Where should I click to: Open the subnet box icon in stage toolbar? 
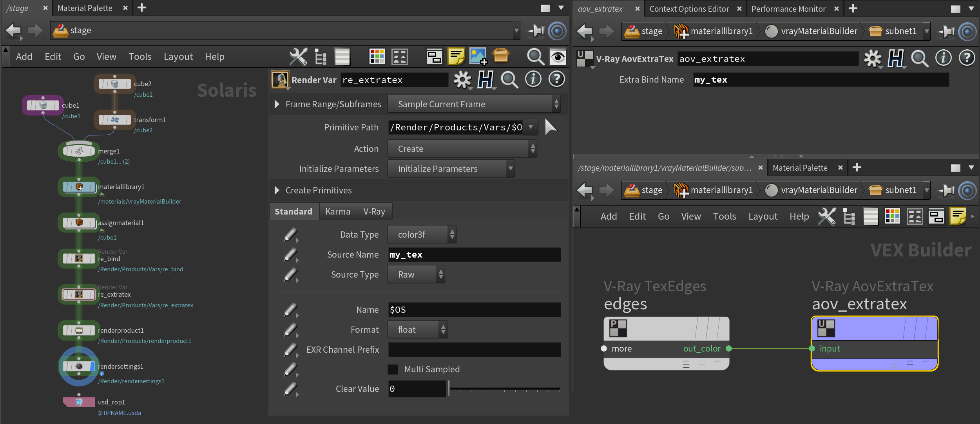(501, 56)
